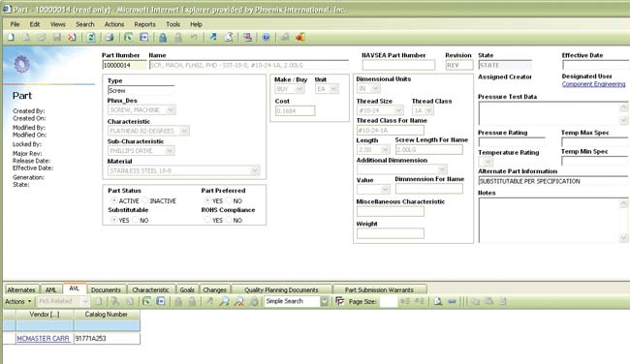Click the blue chain link icon in AVL toolbar
This screenshot has height=364, width=630.
click(x=452, y=301)
